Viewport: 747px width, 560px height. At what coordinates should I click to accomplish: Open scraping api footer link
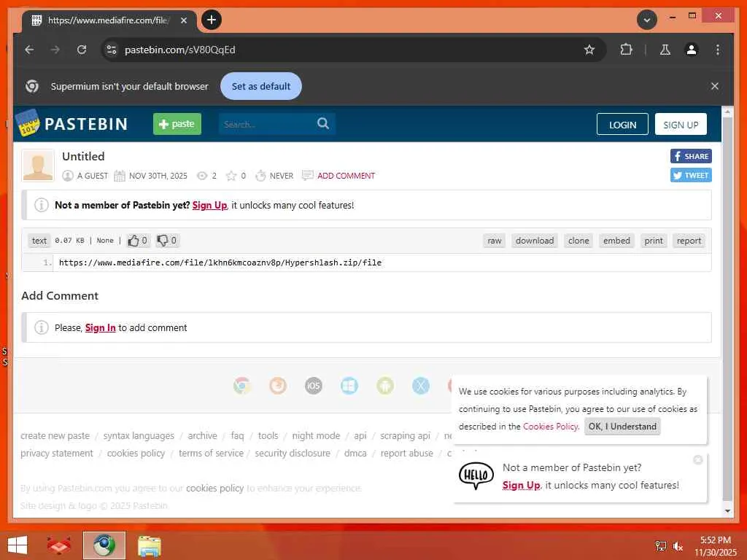(405, 436)
